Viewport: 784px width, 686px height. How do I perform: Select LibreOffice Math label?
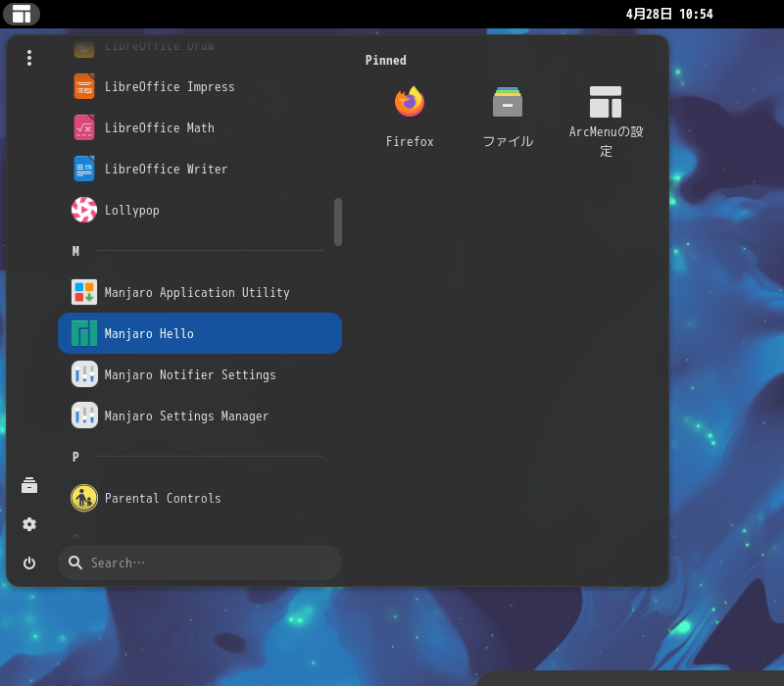(x=160, y=128)
